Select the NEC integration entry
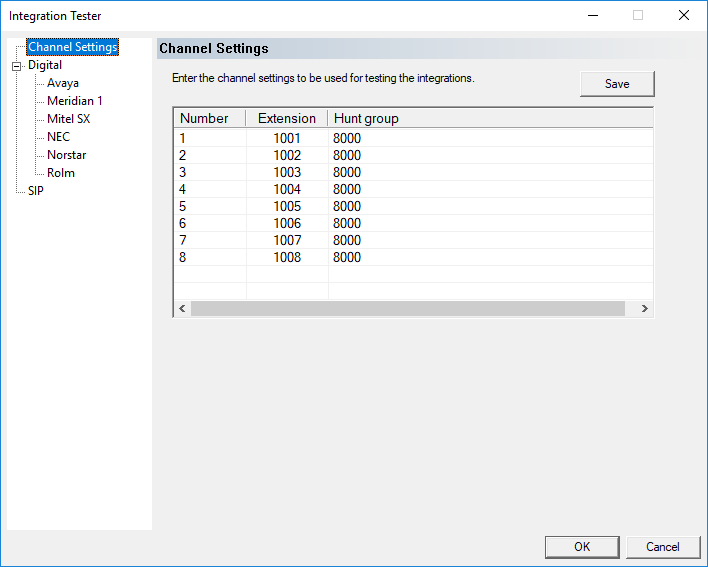 (58, 137)
